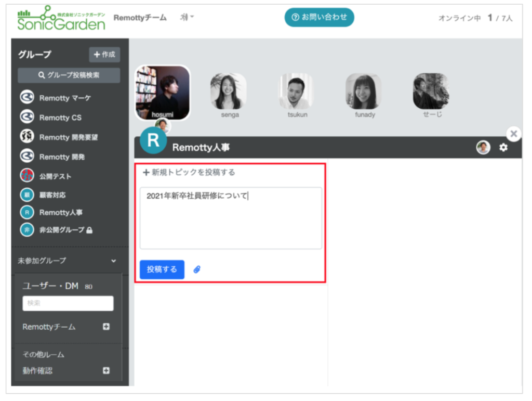Viewport: 532px width, 401px height.
Task: Open the 顧客対応 group icon
Action: tap(27, 195)
